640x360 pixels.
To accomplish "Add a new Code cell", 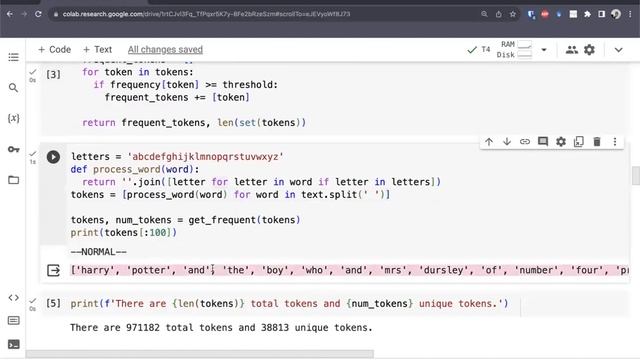I will point(54,49).
